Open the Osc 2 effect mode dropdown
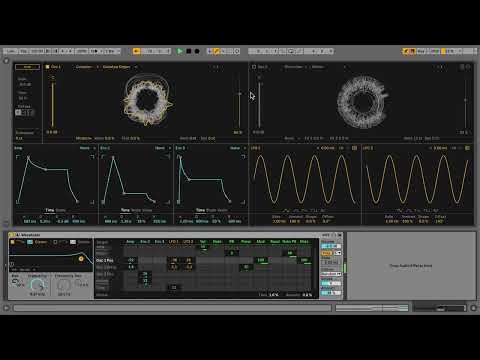The image size is (480, 360). [291, 138]
